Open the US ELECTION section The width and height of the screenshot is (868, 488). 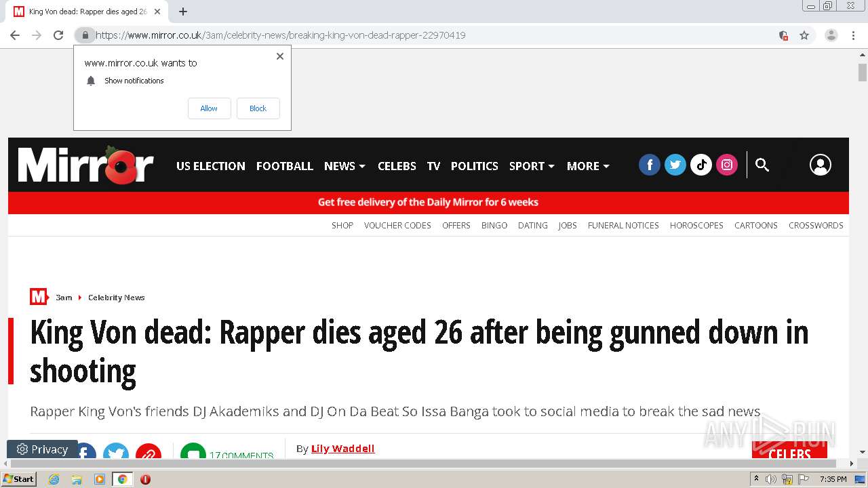click(211, 166)
